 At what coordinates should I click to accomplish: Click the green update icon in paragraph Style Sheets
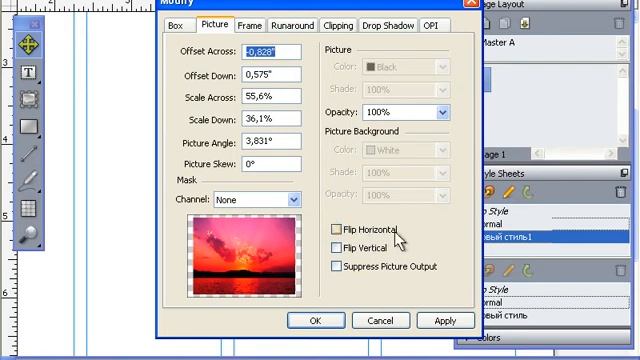pyautogui.click(x=527, y=192)
